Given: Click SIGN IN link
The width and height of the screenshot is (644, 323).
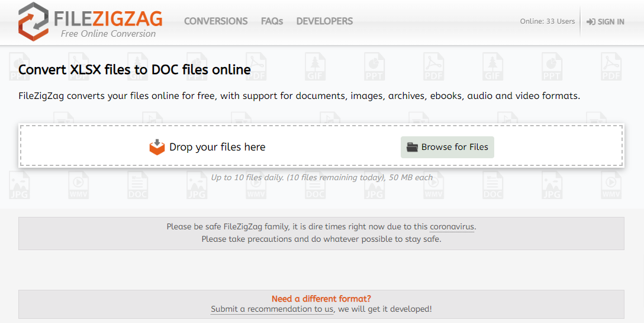Looking at the screenshot, I should pos(606,22).
